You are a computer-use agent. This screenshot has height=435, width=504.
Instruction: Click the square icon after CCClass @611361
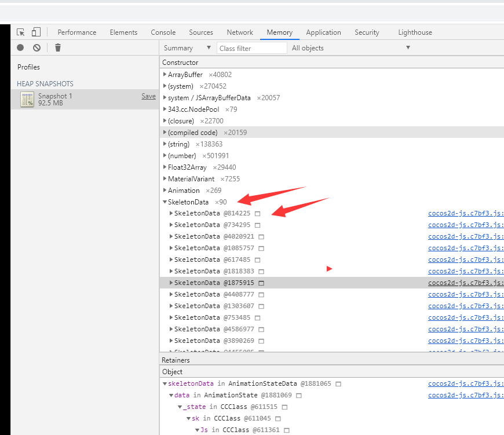click(x=287, y=430)
